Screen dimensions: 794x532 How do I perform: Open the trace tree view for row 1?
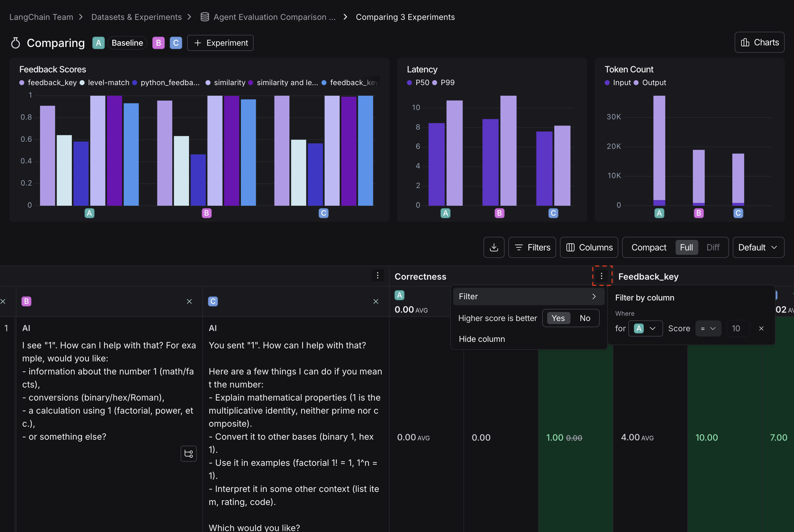pos(188,454)
